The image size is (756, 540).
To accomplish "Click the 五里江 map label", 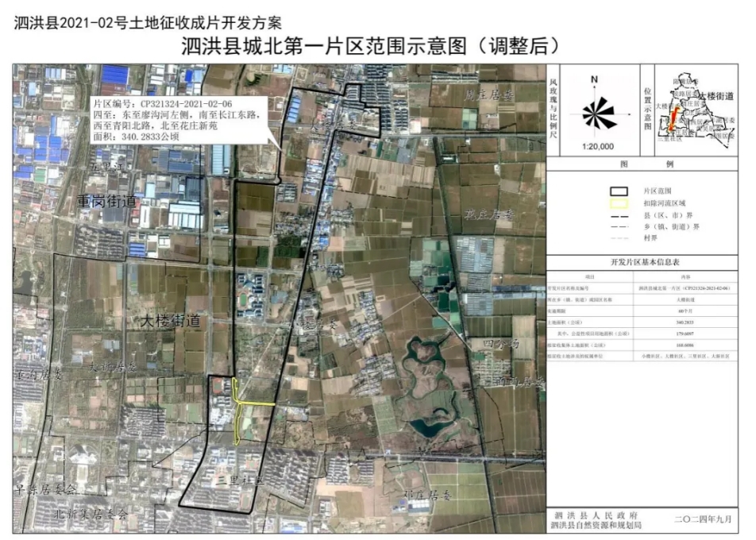I will tap(106, 167).
